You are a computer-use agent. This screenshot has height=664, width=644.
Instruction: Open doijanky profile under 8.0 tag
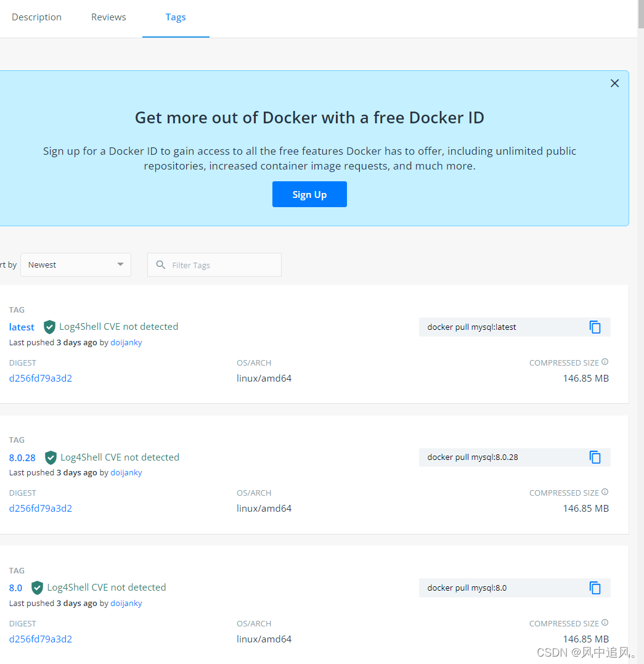(x=126, y=604)
